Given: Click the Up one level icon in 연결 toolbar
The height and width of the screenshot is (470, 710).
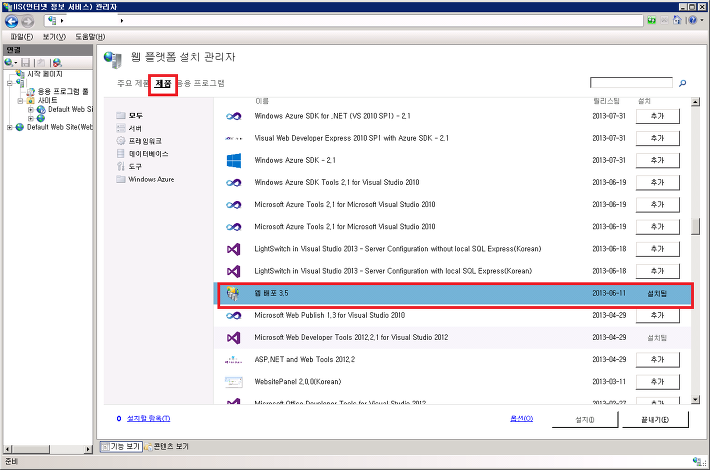Looking at the screenshot, I should pyautogui.click(x=41, y=62).
